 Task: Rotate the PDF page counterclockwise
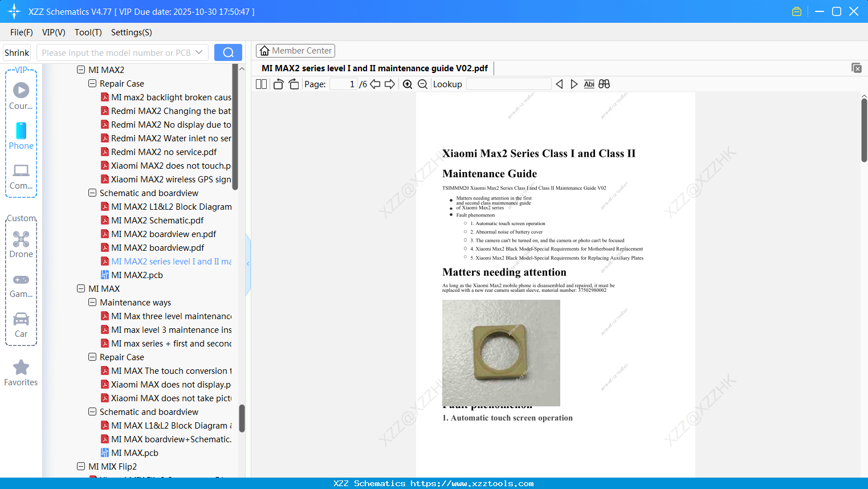click(278, 84)
